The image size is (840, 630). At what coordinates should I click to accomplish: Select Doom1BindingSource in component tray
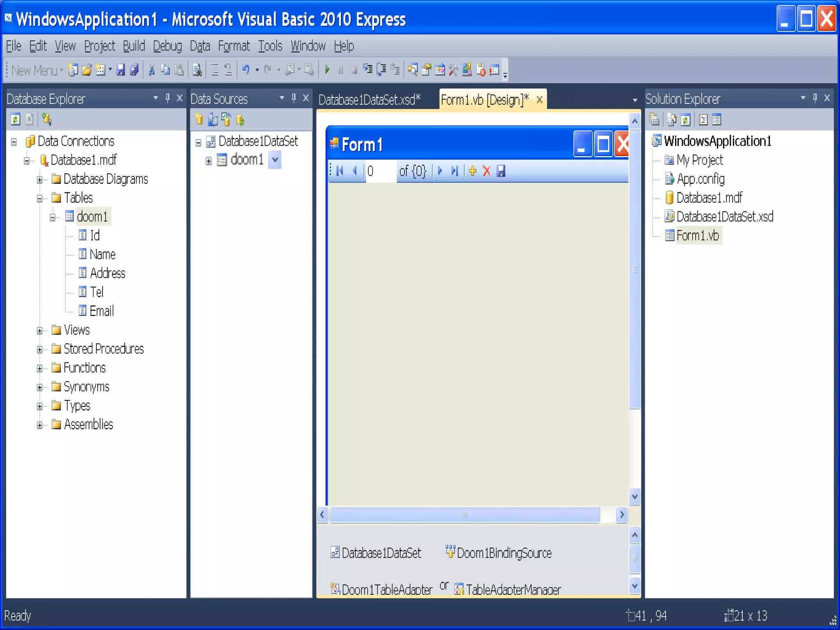point(503,553)
